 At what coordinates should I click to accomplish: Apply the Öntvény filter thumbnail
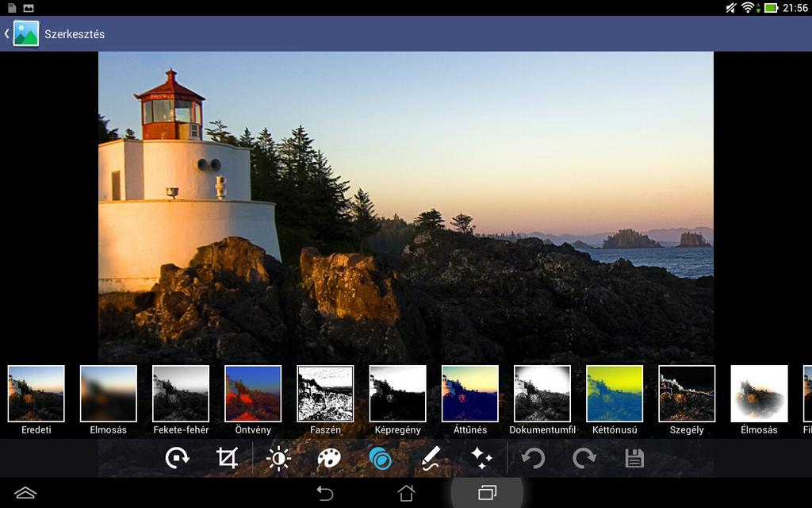(x=253, y=394)
